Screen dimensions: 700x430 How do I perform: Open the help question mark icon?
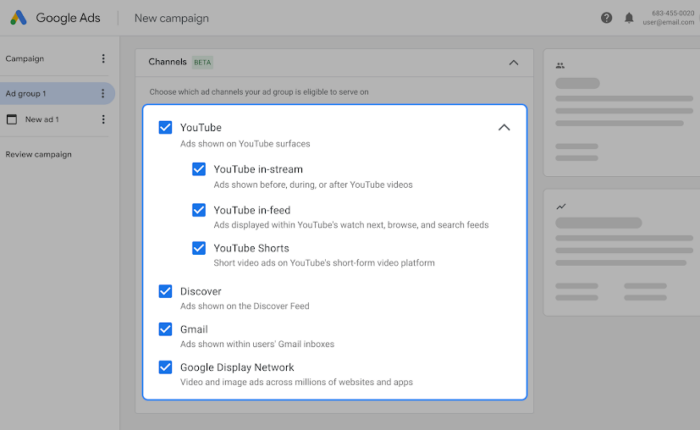coord(607,18)
